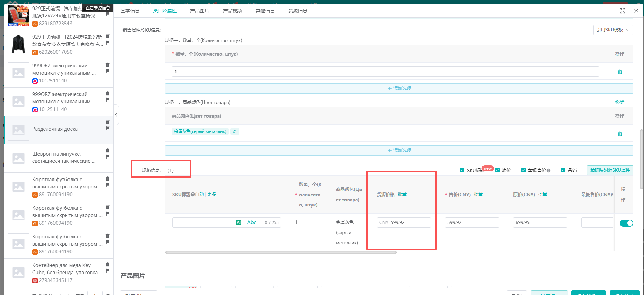The image size is (644, 295).
Task: Open the 引用SKU模板 dropdown
Action: [x=613, y=30]
